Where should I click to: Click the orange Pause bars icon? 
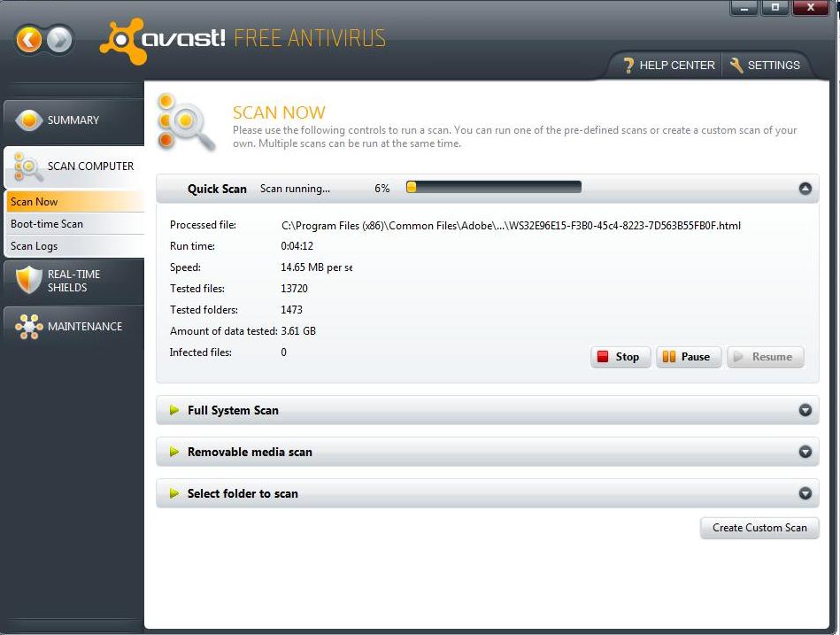(x=668, y=357)
